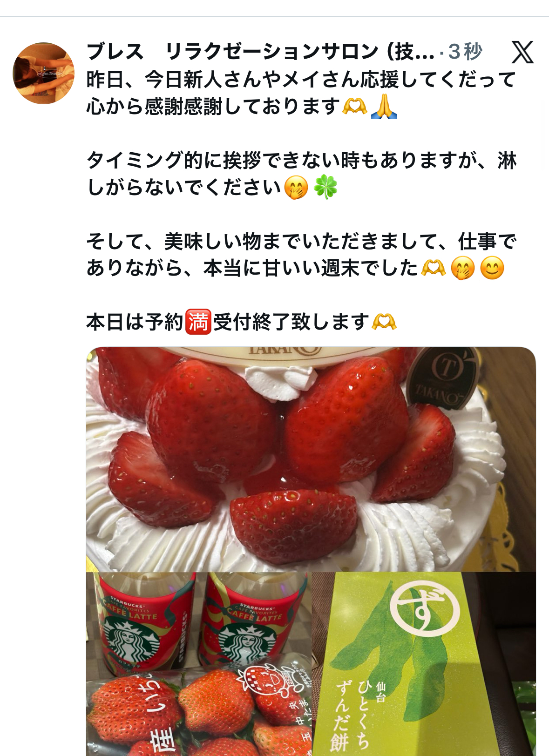Tap the four-leaf clover emoji
The height and width of the screenshot is (756, 549).
click(325, 187)
